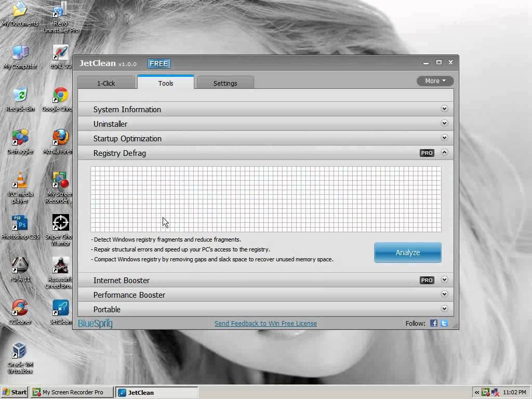Open Oracle VM VirtualBox shortcut
This screenshot has height=399, width=532.
20,358
